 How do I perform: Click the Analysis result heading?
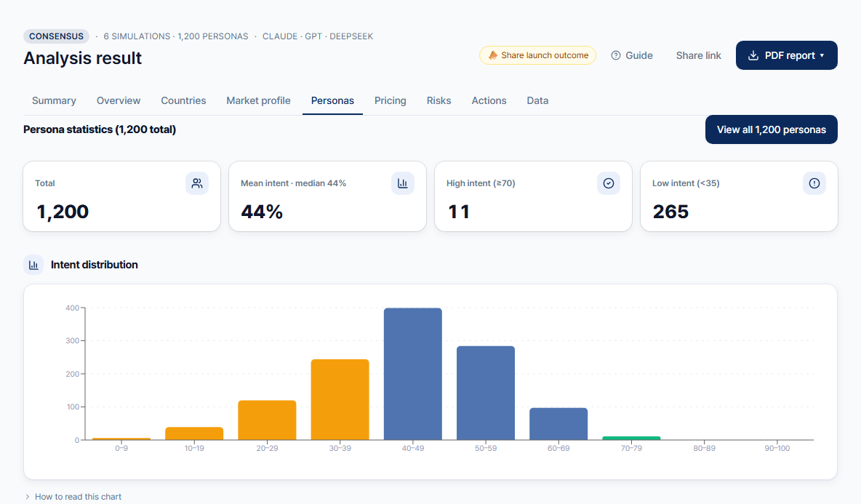[82, 58]
